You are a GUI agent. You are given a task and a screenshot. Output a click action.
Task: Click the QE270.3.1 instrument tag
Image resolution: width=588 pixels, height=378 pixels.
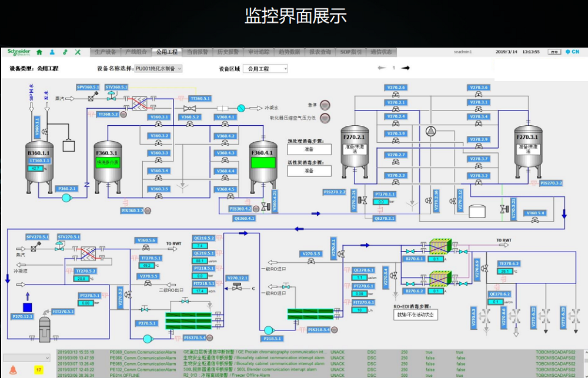coord(385,218)
